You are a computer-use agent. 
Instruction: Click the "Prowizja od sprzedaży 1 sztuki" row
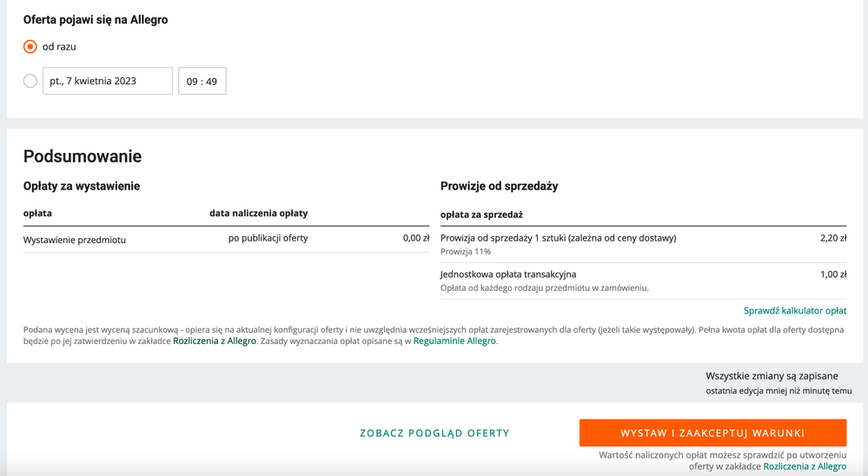click(558, 238)
